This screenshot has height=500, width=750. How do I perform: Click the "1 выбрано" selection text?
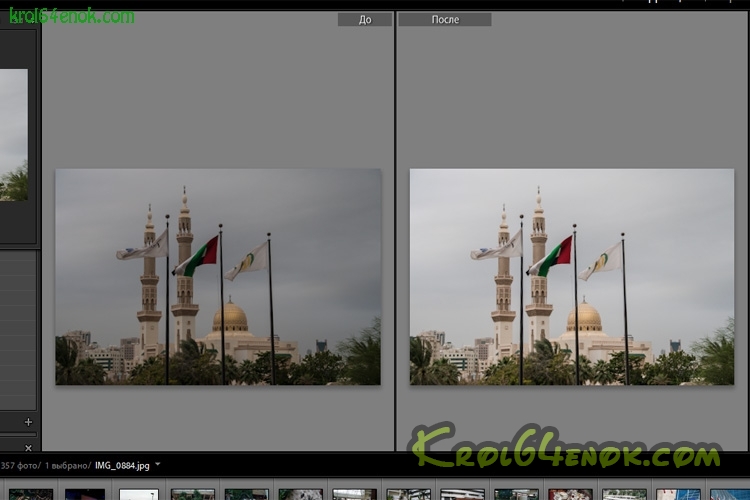coord(68,466)
